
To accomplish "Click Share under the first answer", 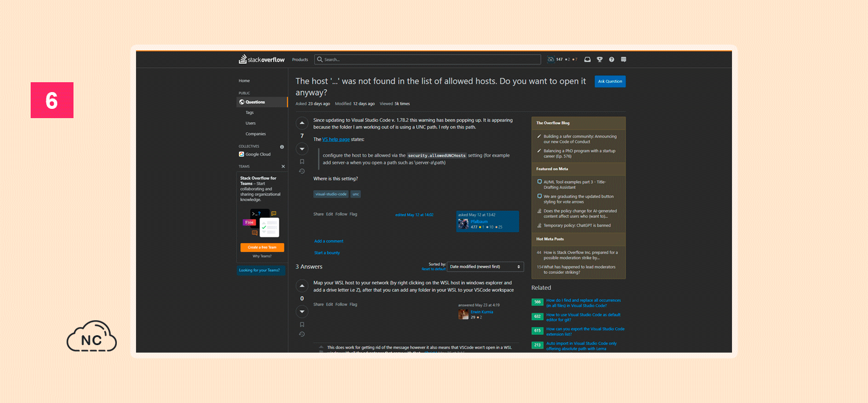I will [318, 304].
